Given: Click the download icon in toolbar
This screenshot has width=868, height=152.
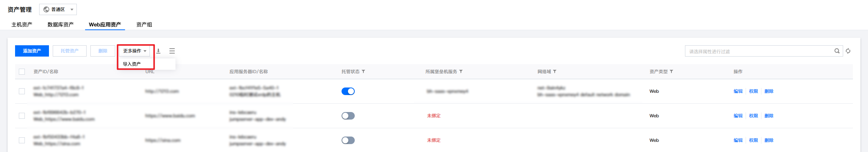Looking at the screenshot, I should (159, 51).
